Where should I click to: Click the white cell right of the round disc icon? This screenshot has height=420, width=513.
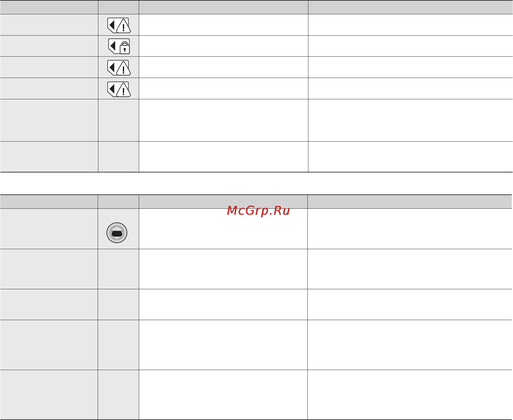[223, 229]
